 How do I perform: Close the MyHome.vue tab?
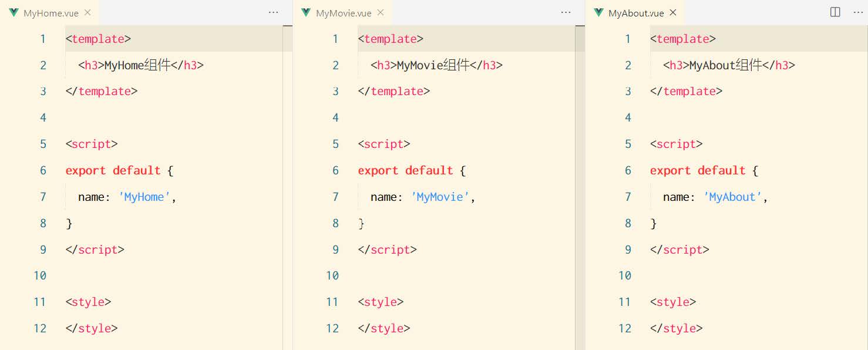coord(88,12)
